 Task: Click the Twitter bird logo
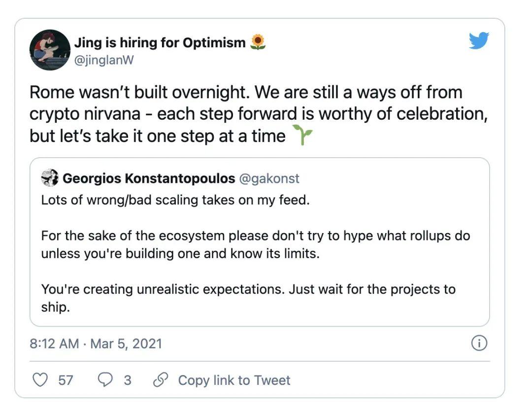coord(478,41)
